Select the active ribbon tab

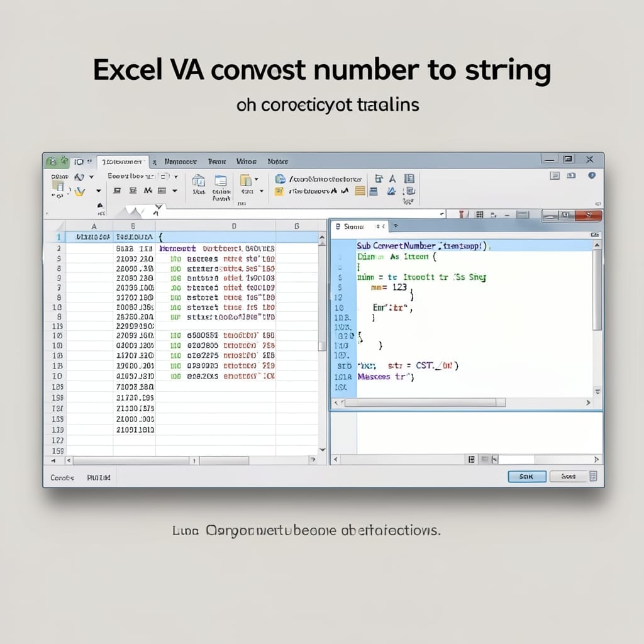click(x=122, y=162)
